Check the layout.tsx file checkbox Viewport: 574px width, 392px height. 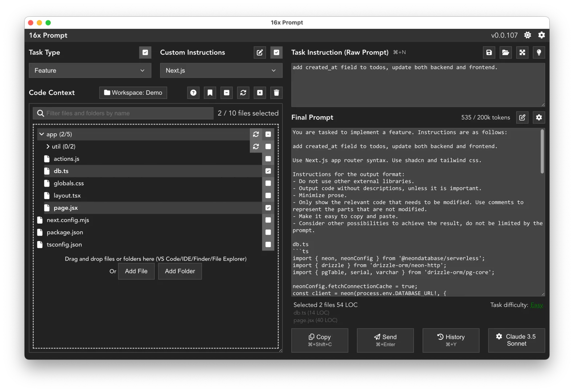[268, 196]
